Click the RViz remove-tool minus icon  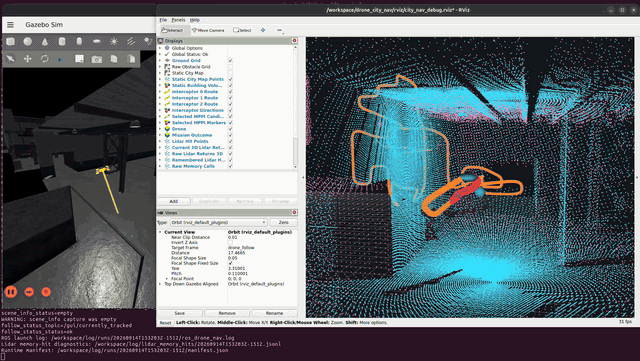coord(279,30)
